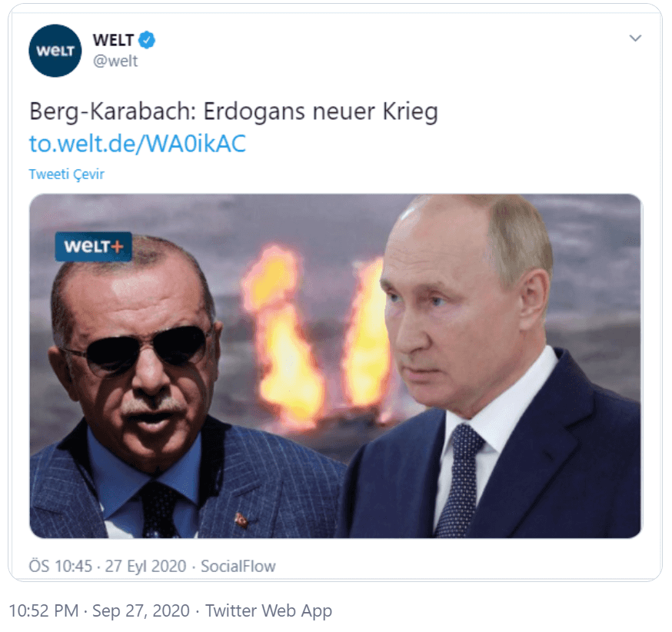Click the 27 Eyl 2020 date
The width and height of the screenshot is (672, 632).
tap(145, 566)
